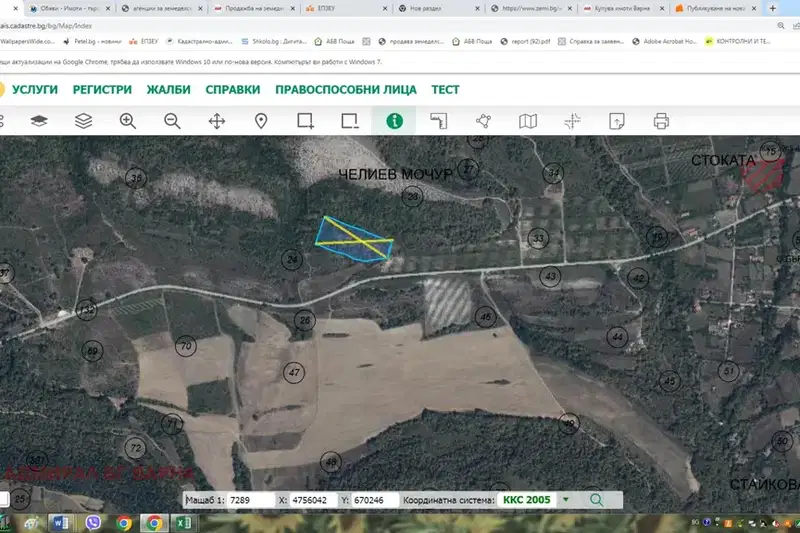800x533 pixels.
Task: Choose the remove rectangle selection tool
Action: [x=350, y=121]
